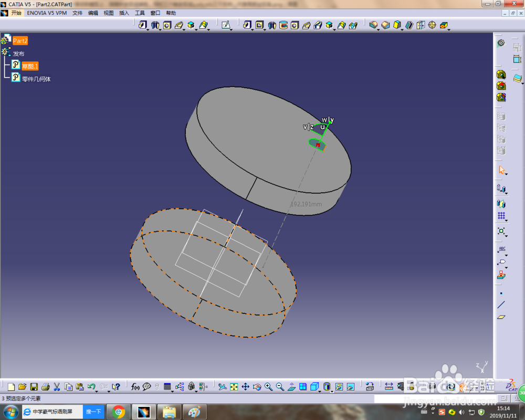The image size is (525, 420).
Task: Open the 编辑 menu
Action: point(93,13)
